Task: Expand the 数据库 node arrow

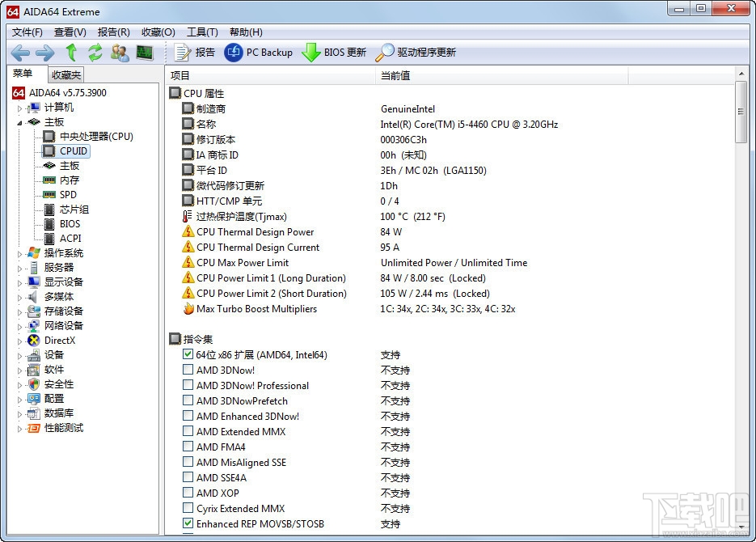Action: click(19, 413)
